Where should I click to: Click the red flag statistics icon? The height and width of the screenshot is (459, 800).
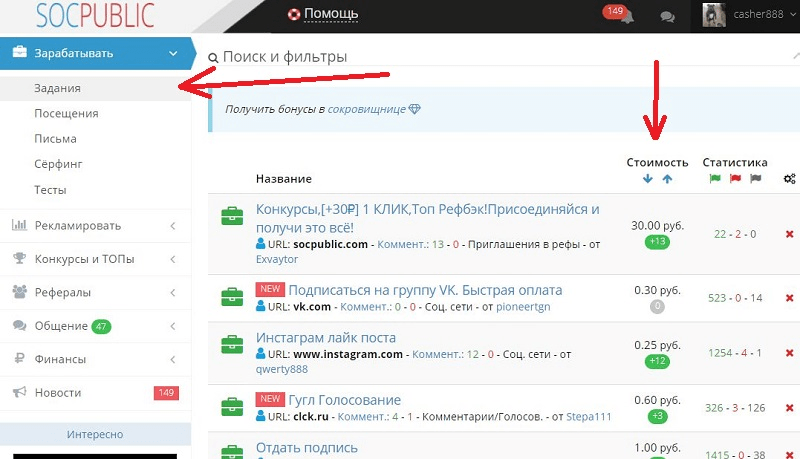[x=735, y=178]
